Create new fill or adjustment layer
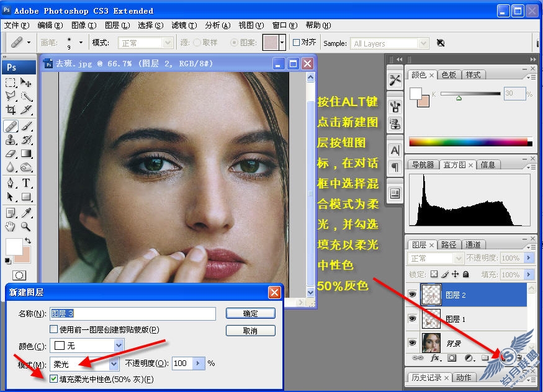543x392 pixels. tap(469, 358)
